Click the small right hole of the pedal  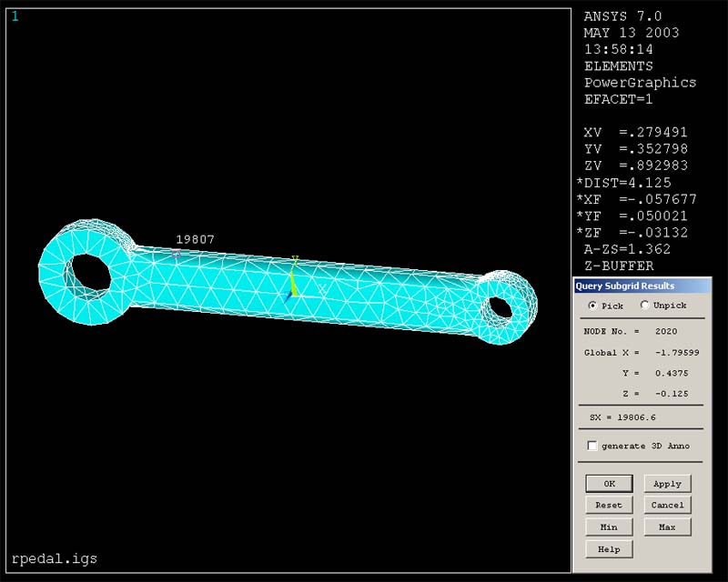pyautogui.click(x=499, y=307)
